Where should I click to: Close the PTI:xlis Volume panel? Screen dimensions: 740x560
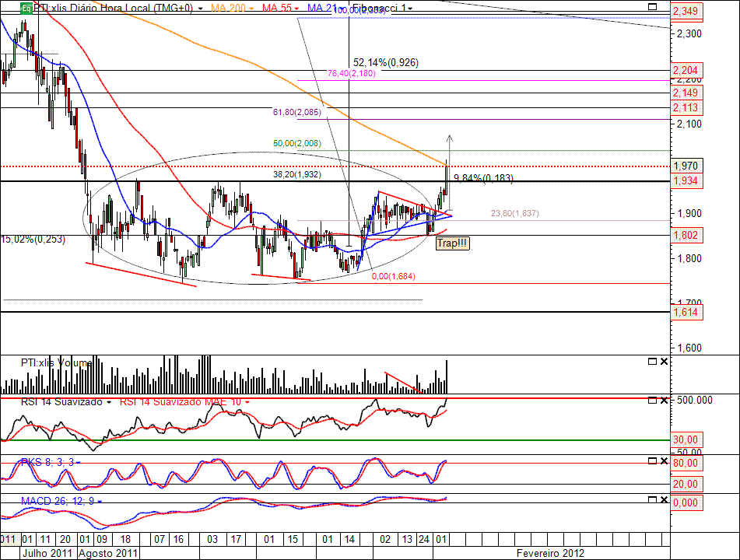[x=664, y=362]
